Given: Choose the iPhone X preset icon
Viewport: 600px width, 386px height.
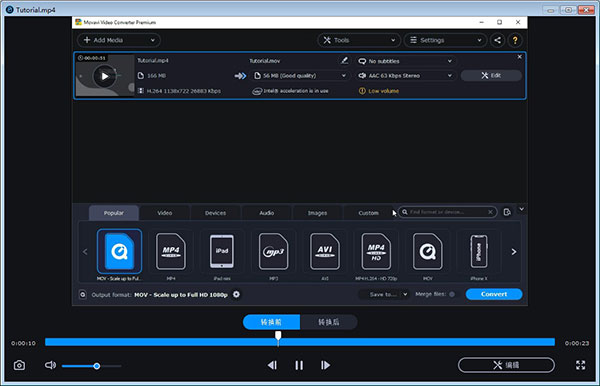Looking at the screenshot, I should coord(479,251).
